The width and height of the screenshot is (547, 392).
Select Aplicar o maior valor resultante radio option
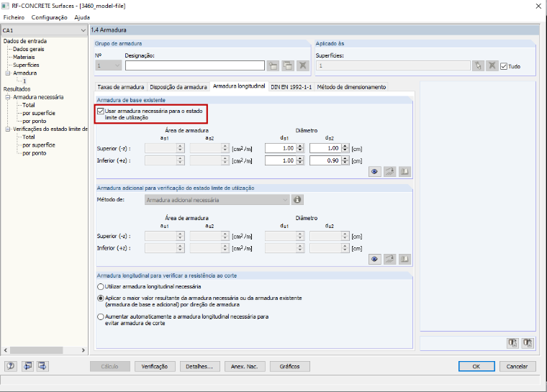tap(101, 298)
